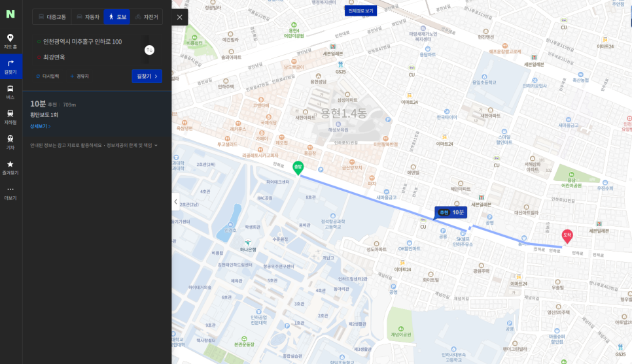The image size is (632, 364).
Task: Click the 축산농협 marker
Action: coord(580,74)
